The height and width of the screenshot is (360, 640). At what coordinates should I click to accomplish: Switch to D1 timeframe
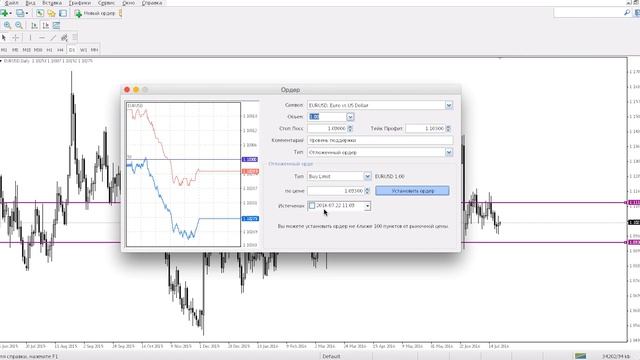coord(72,50)
